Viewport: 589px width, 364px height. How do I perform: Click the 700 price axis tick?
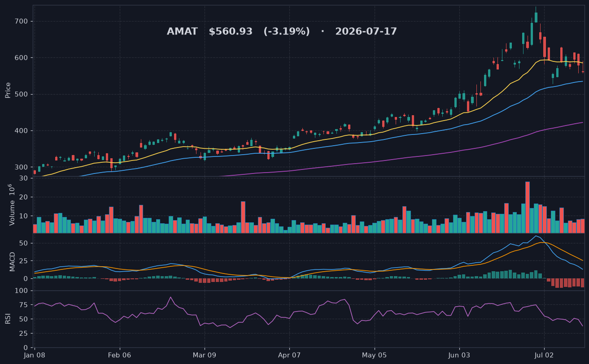click(x=22, y=21)
